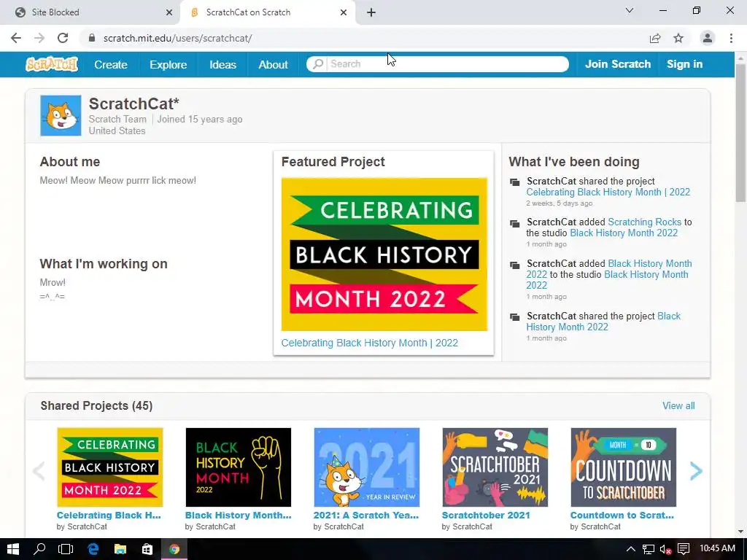Click the share page icon in address bar

point(655,38)
